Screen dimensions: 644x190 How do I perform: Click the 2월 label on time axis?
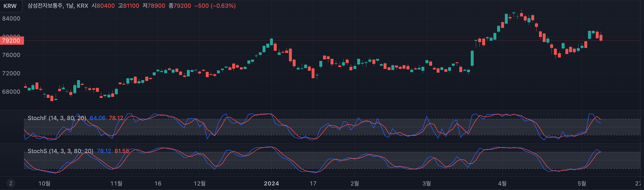pos(355,183)
